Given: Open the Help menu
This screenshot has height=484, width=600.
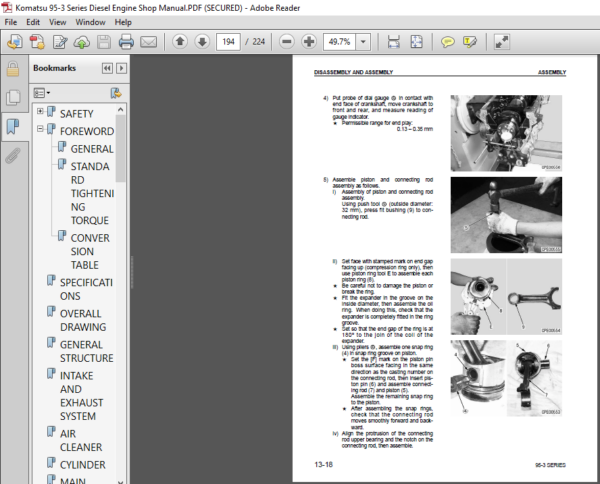Looking at the screenshot, I should [123, 22].
